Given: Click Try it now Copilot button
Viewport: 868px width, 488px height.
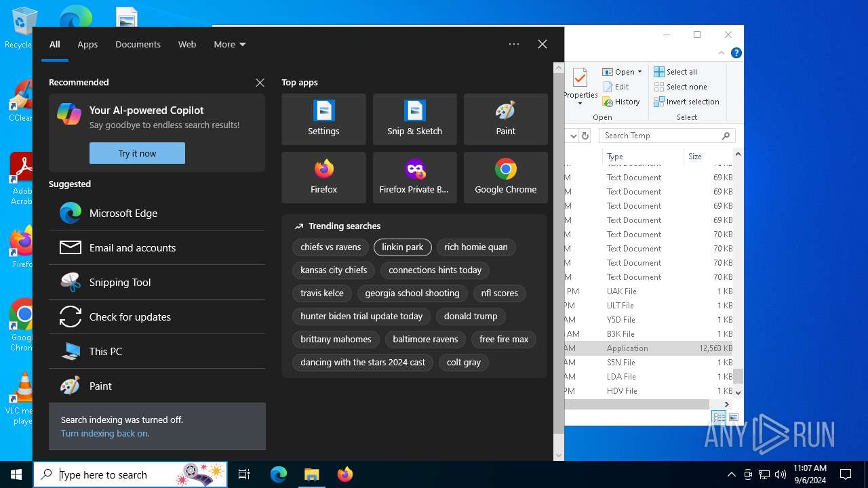Looking at the screenshot, I should (137, 153).
